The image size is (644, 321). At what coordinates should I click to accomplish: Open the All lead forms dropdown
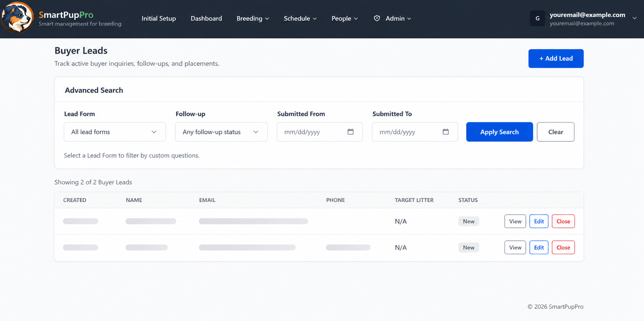point(115,132)
